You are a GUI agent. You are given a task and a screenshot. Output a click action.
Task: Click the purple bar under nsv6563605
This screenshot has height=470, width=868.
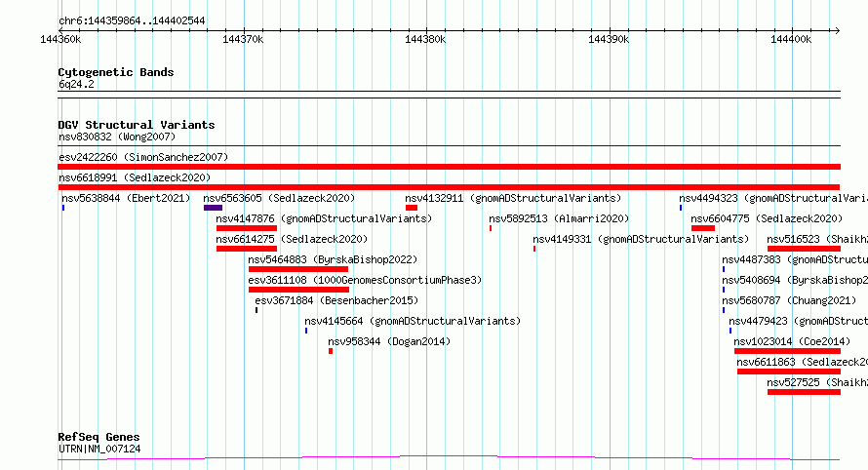pos(214,208)
